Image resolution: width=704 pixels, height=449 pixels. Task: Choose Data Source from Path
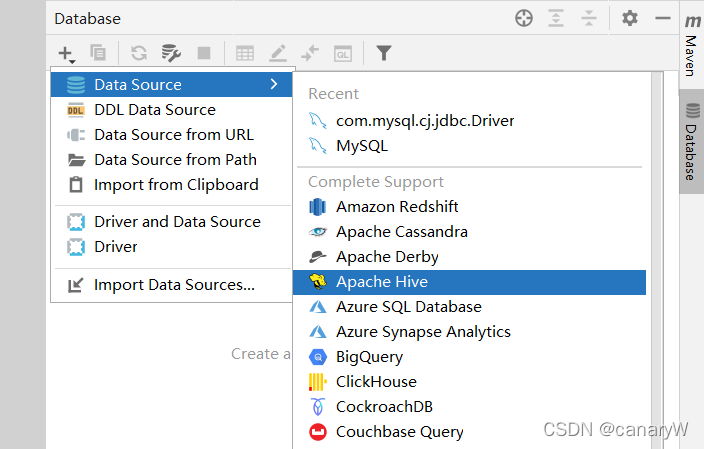[172, 160]
